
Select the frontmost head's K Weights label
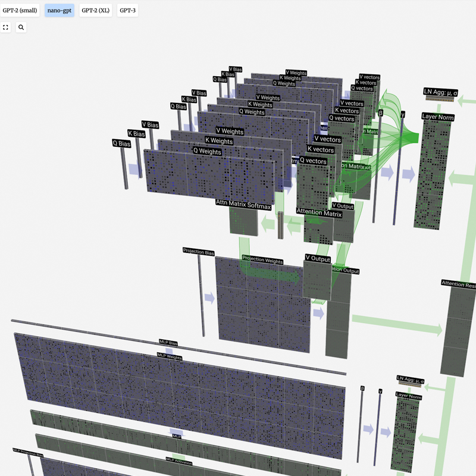pos(219,141)
